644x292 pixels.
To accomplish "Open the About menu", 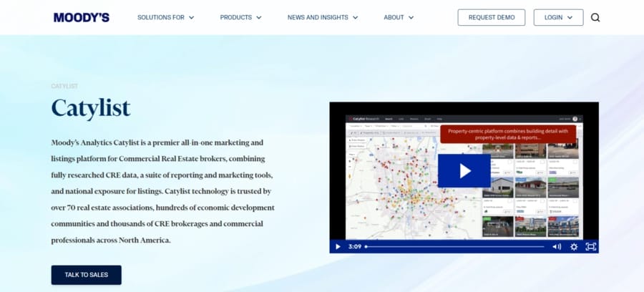I will tap(399, 17).
